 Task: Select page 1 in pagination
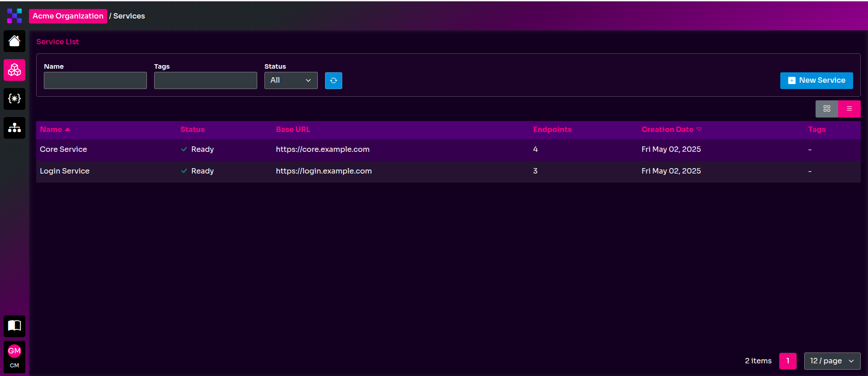[788, 361]
